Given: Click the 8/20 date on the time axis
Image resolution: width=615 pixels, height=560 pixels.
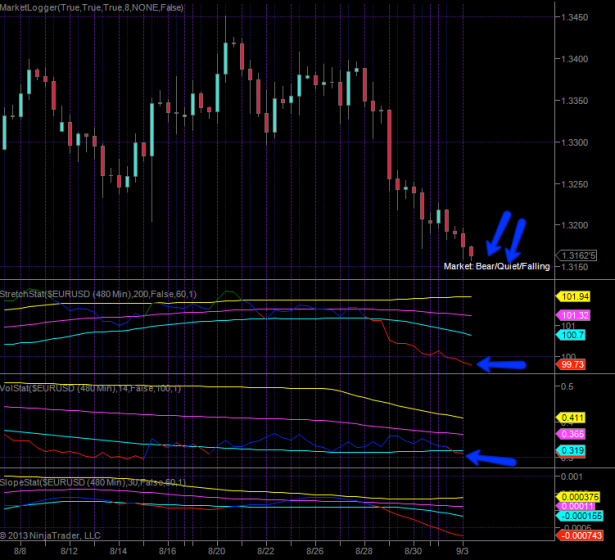Looking at the screenshot, I should point(217,551).
